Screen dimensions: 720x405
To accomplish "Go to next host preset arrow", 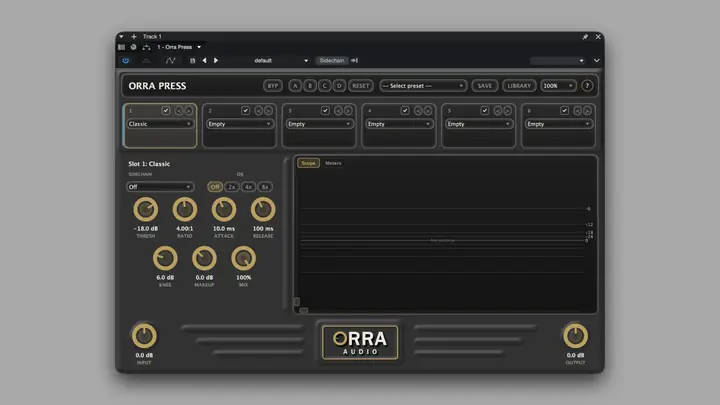I will click(216, 61).
